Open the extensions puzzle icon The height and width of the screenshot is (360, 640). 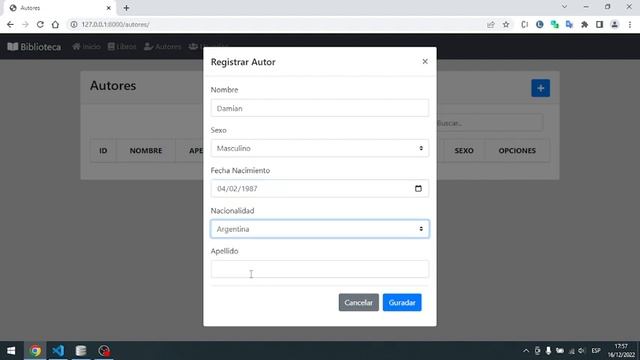pyautogui.click(x=584, y=24)
